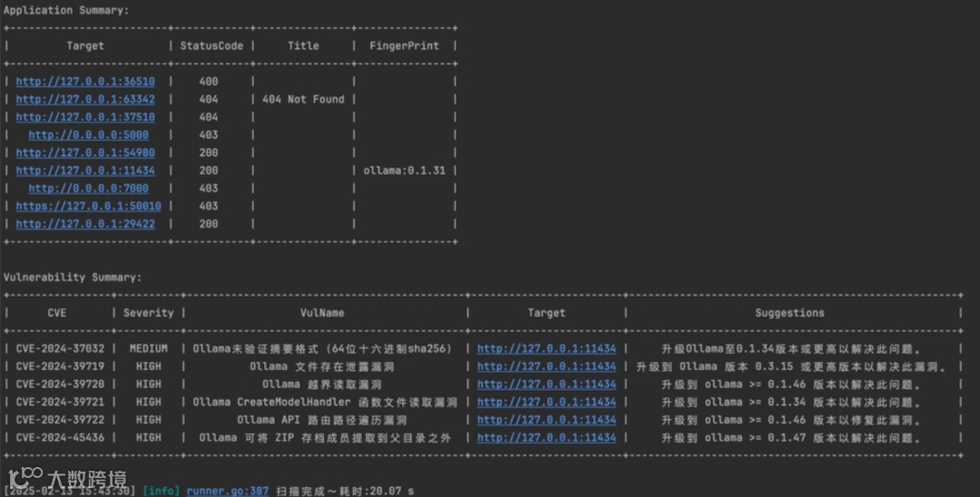Open the http://0.0.0.0:5000 target link
980x497 pixels.
tap(89, 135)
